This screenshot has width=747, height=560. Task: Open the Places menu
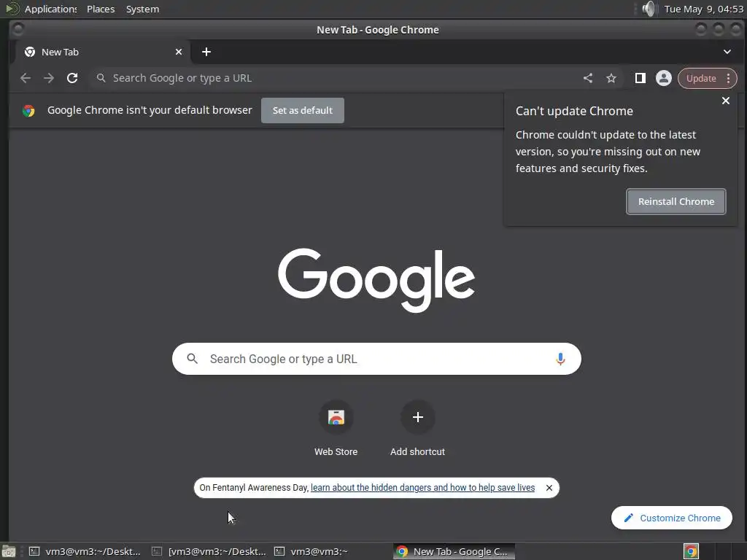101,9
